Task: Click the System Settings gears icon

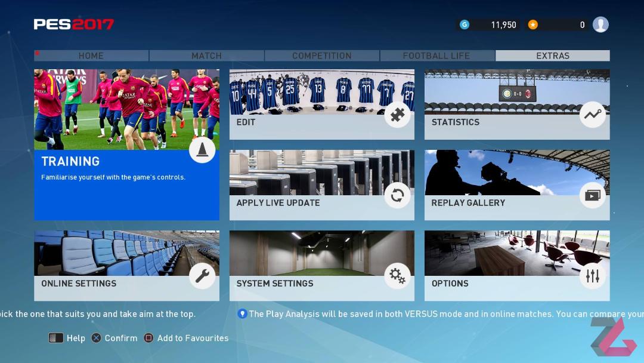Action: tap(397, 276)
